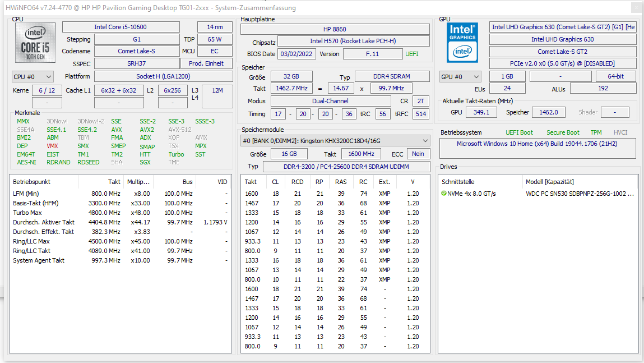
Task: Click the UEFI Boot status label
Action: 518,132
